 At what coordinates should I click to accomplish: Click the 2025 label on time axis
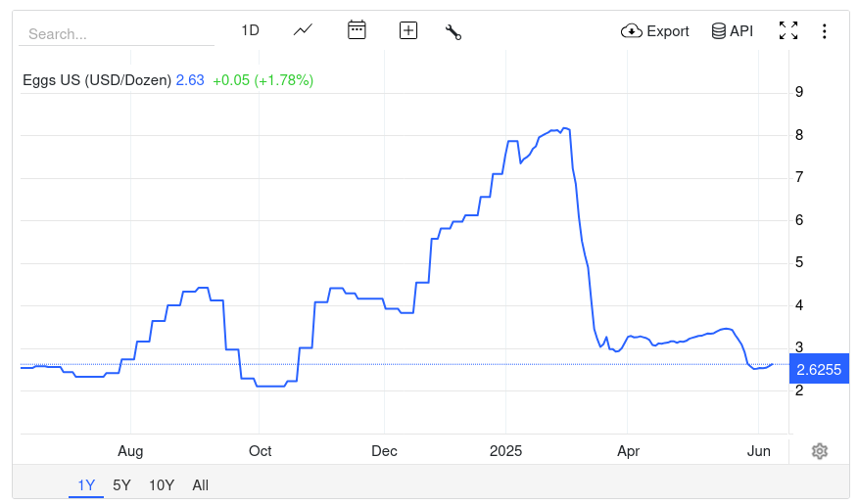click(x=505, y=451)
